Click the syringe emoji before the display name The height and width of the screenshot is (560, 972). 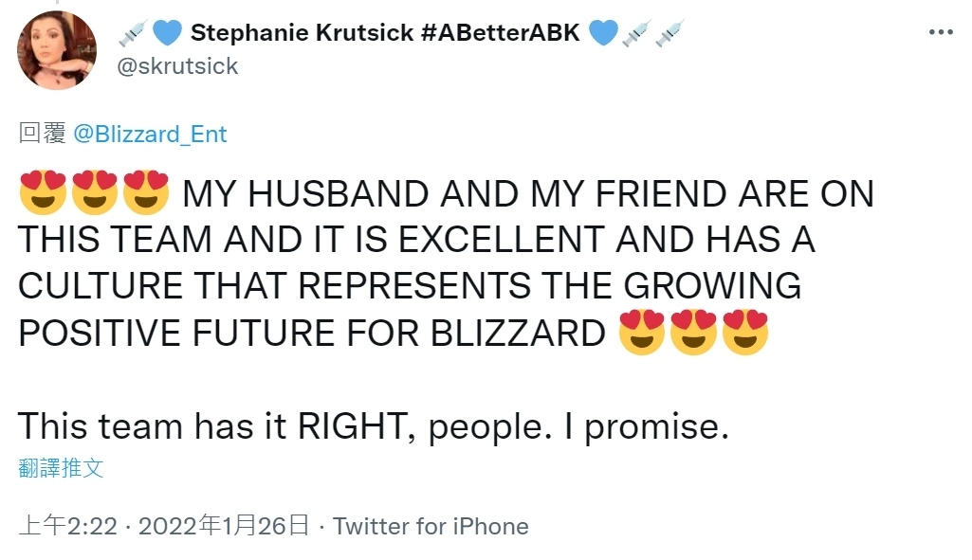click(131, 33)
